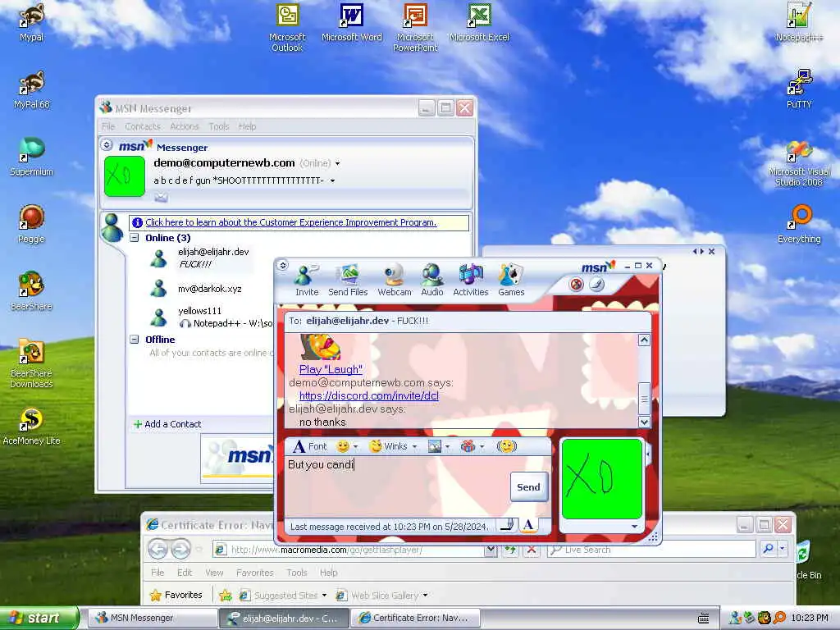
Task: Open the Font formatting button
Action: pos(309,446)
